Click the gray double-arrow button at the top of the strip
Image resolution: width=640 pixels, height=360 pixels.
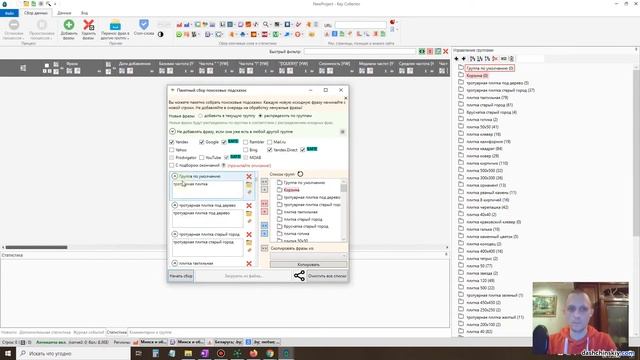point(264,181)
